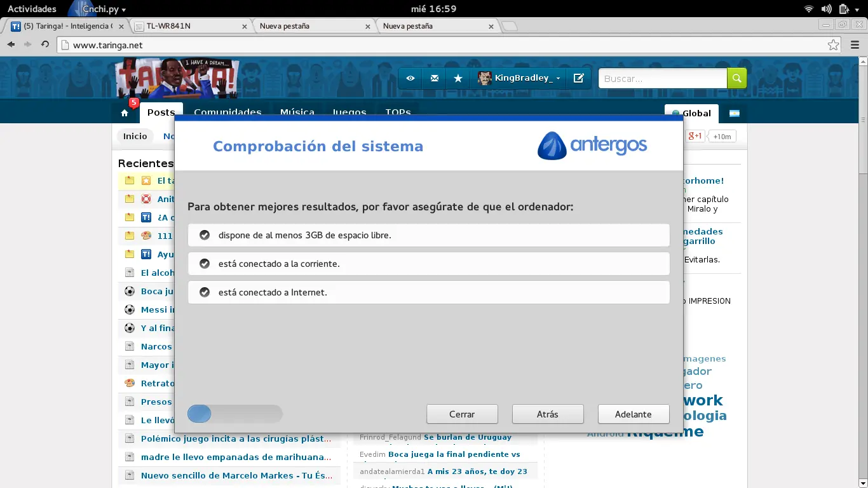This screenshot has width=868, height=488.
Task: Close the TL-WR841N tab
Action: (x=245, y=27)
